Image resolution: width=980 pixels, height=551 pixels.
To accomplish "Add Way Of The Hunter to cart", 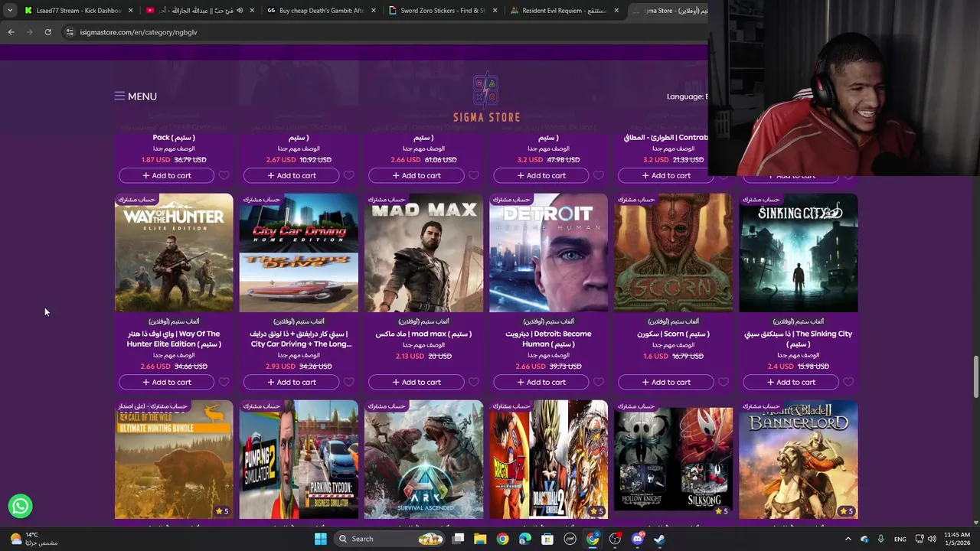I will tap(166, 382).
